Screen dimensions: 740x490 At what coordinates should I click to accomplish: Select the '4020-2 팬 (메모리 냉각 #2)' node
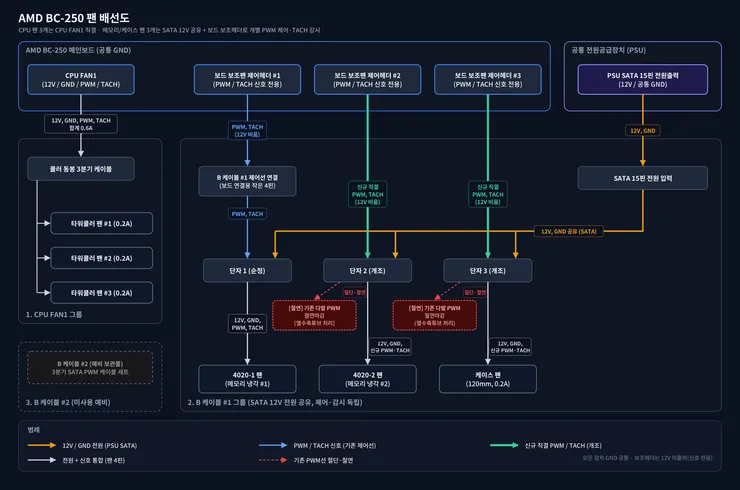[x=368, y=379]
